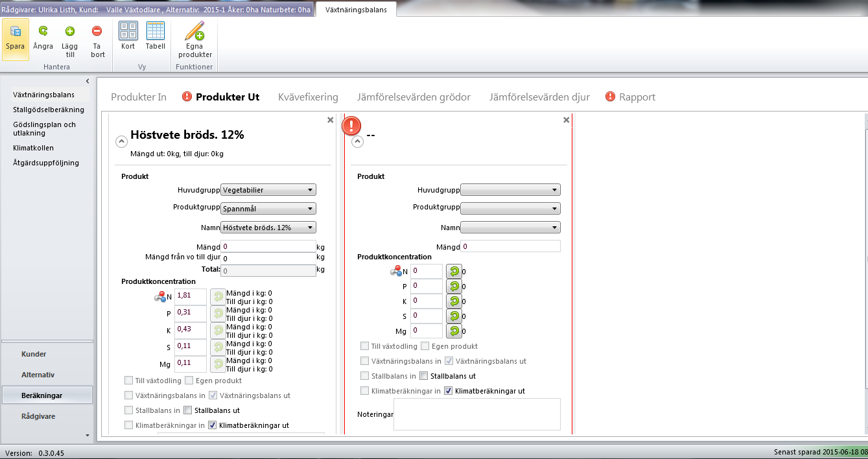This screenshot has height=459, width=868.
Task: Close the Höstvete bröds. 12% card
Action: pos(331,120)
